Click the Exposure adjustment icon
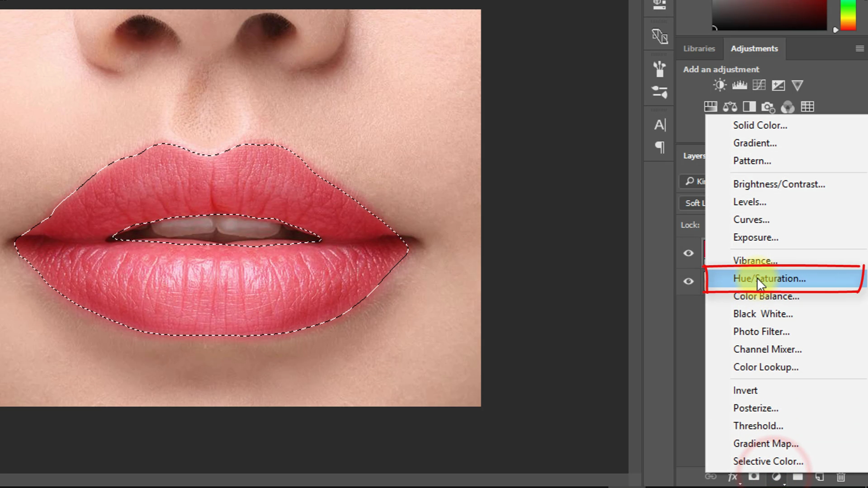Screen dimensions: 868x488 (778, 85)
